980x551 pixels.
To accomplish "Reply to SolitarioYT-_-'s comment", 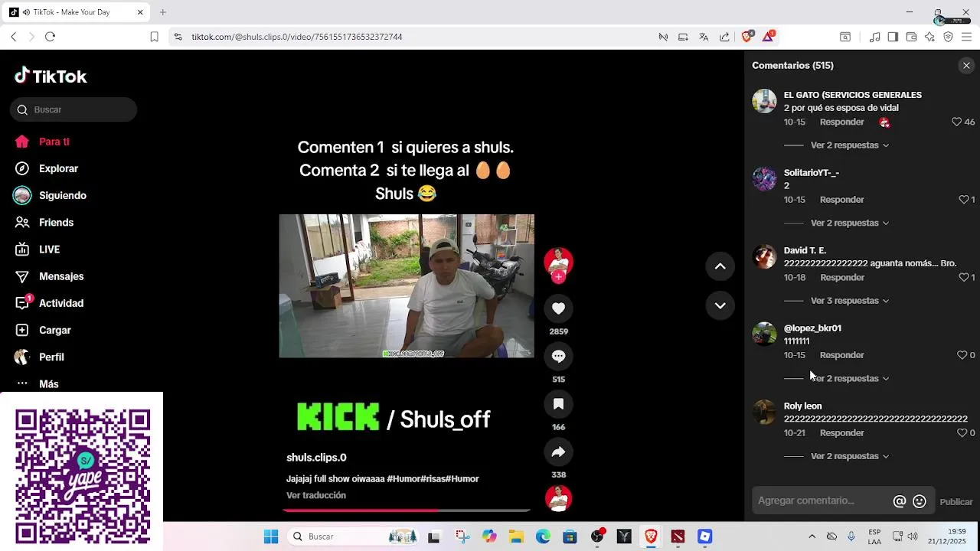I will click(841, 200).
